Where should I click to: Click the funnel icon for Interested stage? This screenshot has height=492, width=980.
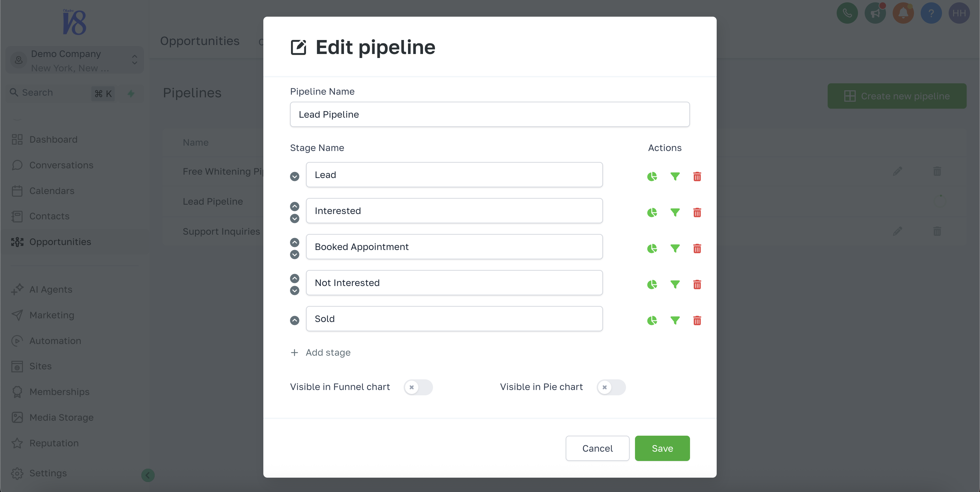coord(675,212)
